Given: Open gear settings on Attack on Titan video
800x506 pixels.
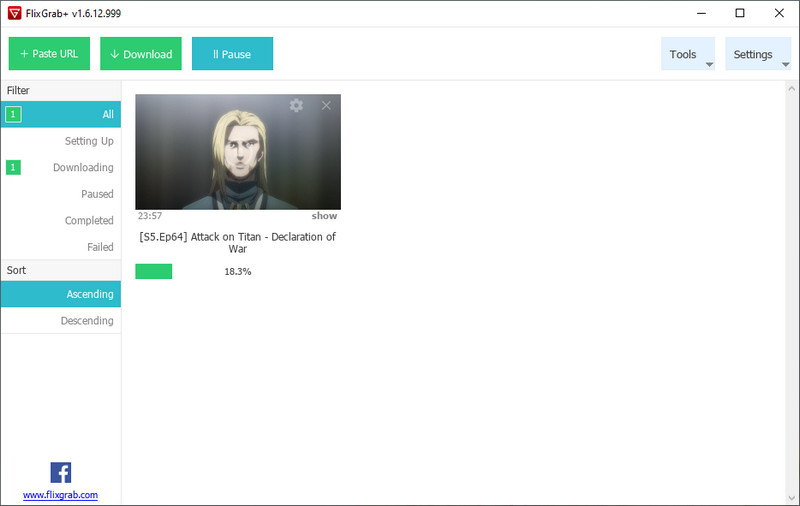Looking at the screenshot, I should [296, 106].
